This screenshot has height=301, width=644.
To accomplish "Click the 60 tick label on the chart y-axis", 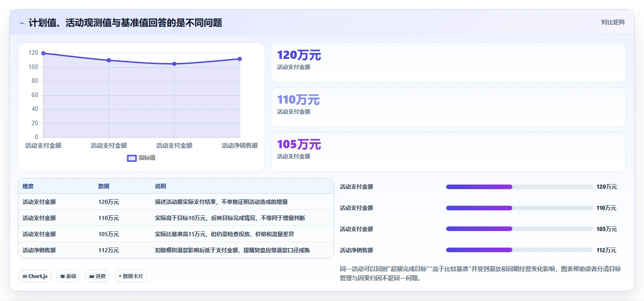I will coord(35,95).
